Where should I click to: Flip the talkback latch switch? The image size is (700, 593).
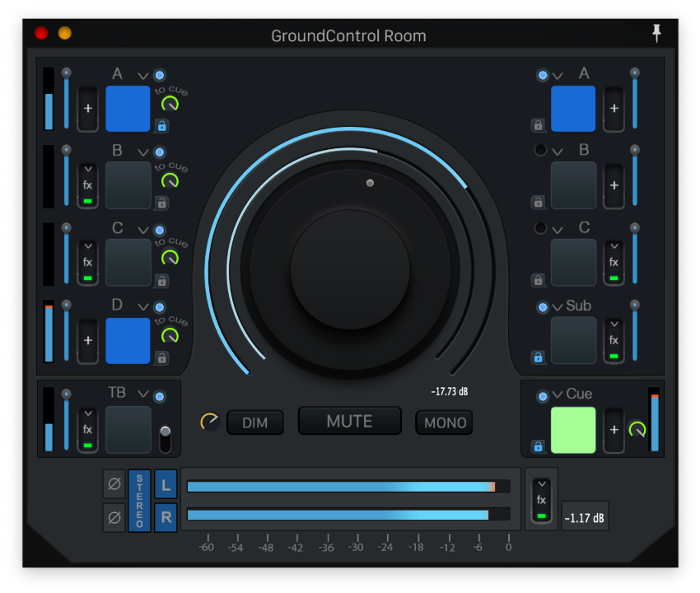click(166, 438)
